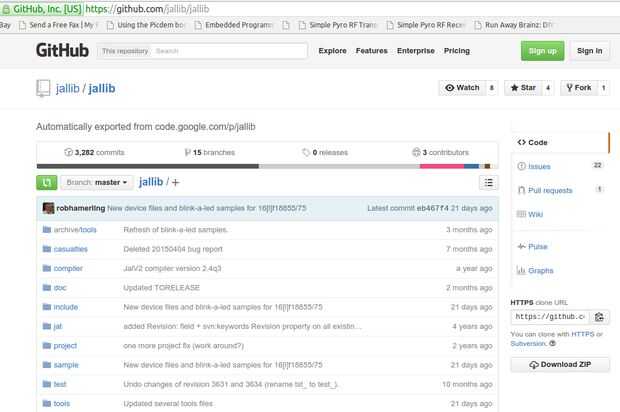
Task: Click the test folder icon
Action: (x=47, y=384)
